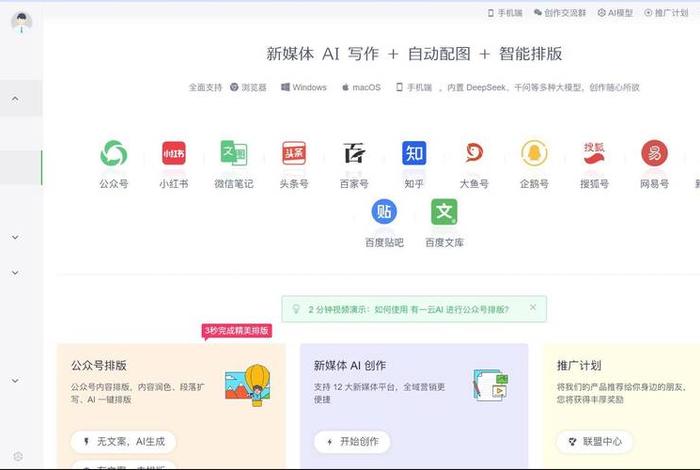This screenshot has width=700, height=470.
Task: Choose the 大鱼号 icon
Action: pos(474,153)
